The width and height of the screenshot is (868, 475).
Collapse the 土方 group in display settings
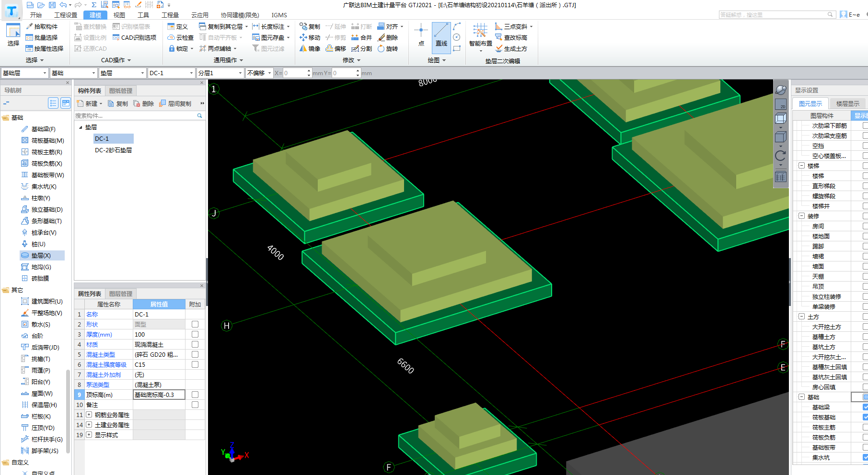pyautogui.click(x=801, y=317)
